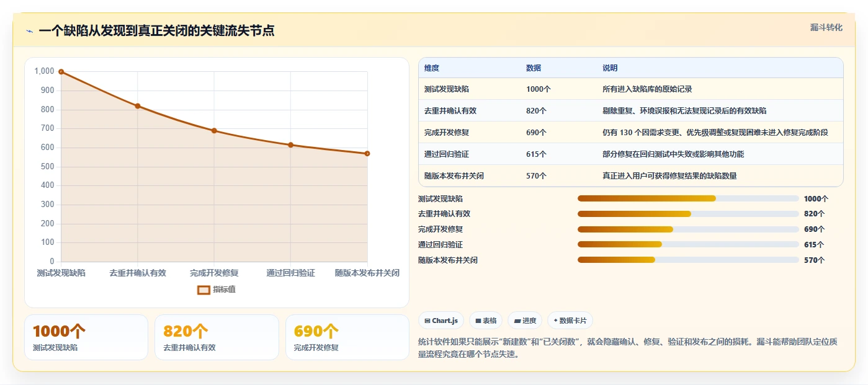Click the y-axis value 500

click(x=47, y=167)
